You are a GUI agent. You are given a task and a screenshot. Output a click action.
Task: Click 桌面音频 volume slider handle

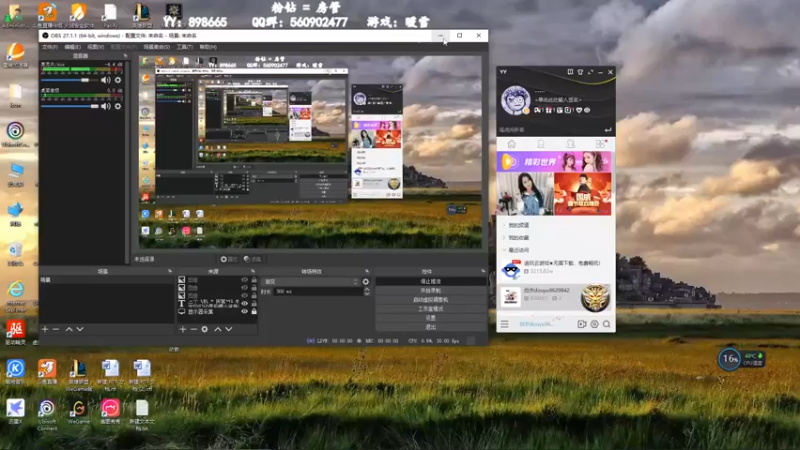(x=94, y=106)
